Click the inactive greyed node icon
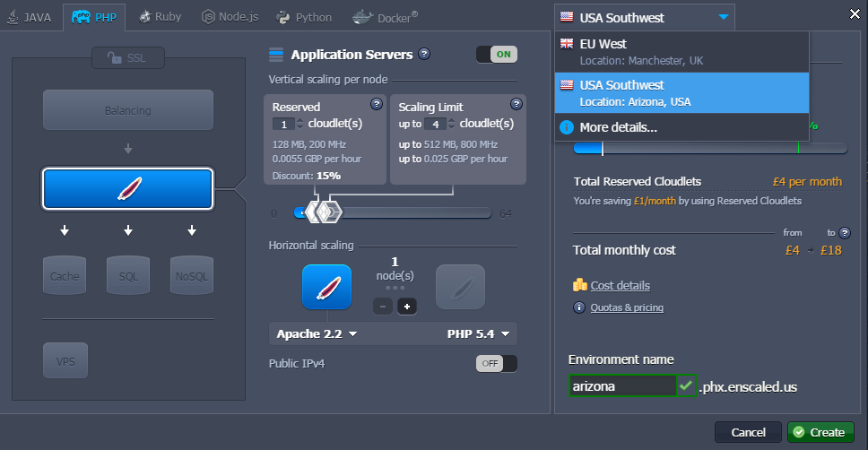Screen dimensions: 868x450 (x=460, y=287)
